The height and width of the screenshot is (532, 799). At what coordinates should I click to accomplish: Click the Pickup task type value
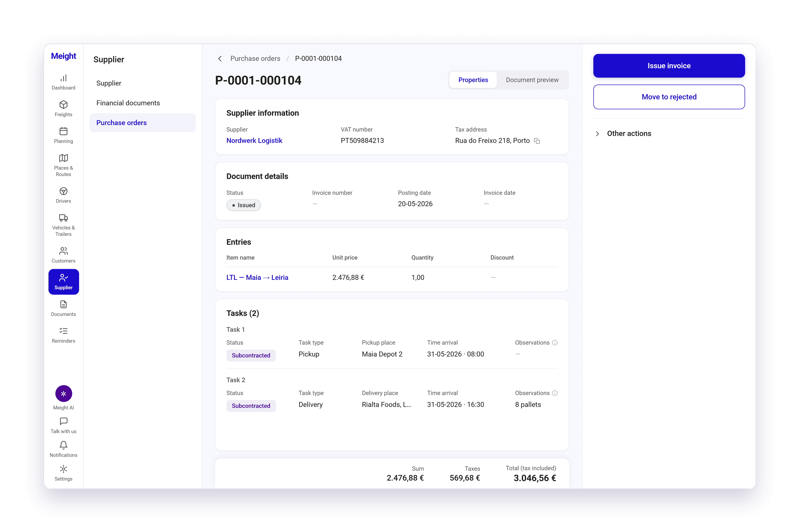point(309,354)
